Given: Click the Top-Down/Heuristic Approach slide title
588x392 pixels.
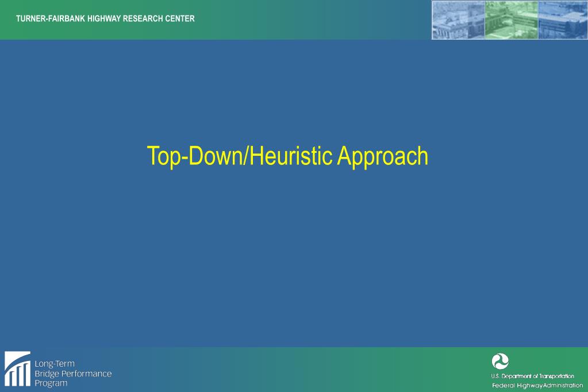Looking at the screenshot, I should [x=287, y=156].
